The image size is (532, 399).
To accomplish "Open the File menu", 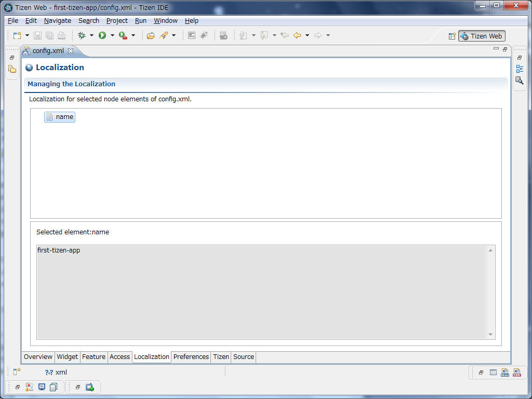I will tap(13, 21).
